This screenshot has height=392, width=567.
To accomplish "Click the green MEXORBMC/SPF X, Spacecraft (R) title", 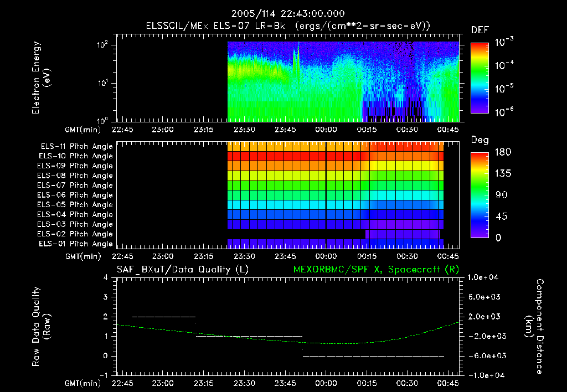I will [x=376, y=270].
